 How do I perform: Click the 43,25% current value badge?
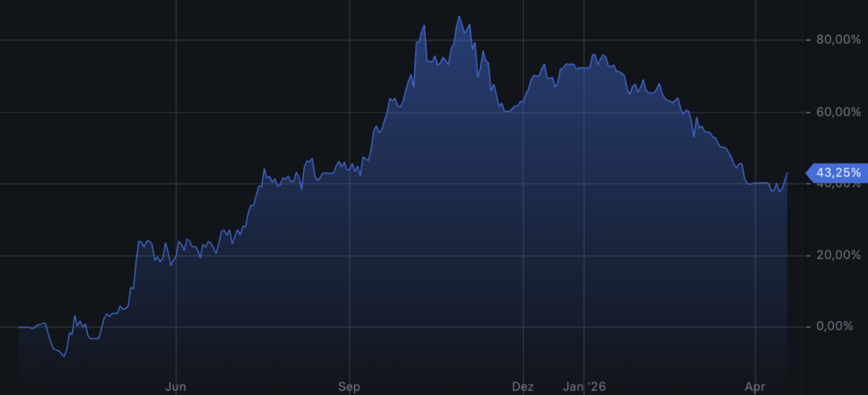pos(838,173)
